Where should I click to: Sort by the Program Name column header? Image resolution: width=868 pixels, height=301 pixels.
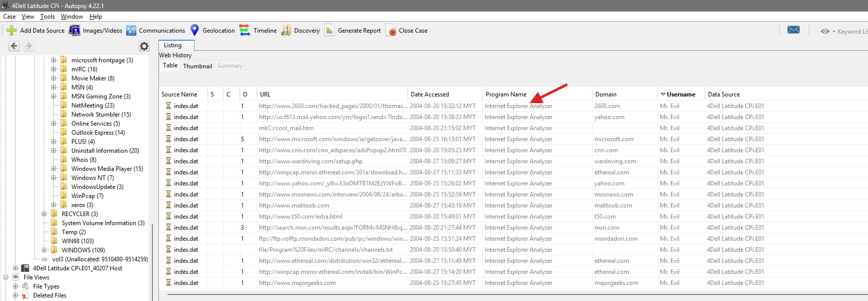tap(537, 94)
